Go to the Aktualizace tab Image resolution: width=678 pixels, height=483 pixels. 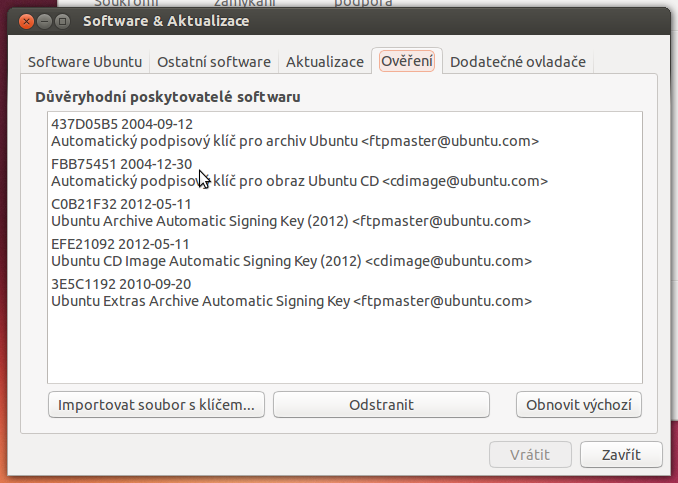tap(325, 62)
